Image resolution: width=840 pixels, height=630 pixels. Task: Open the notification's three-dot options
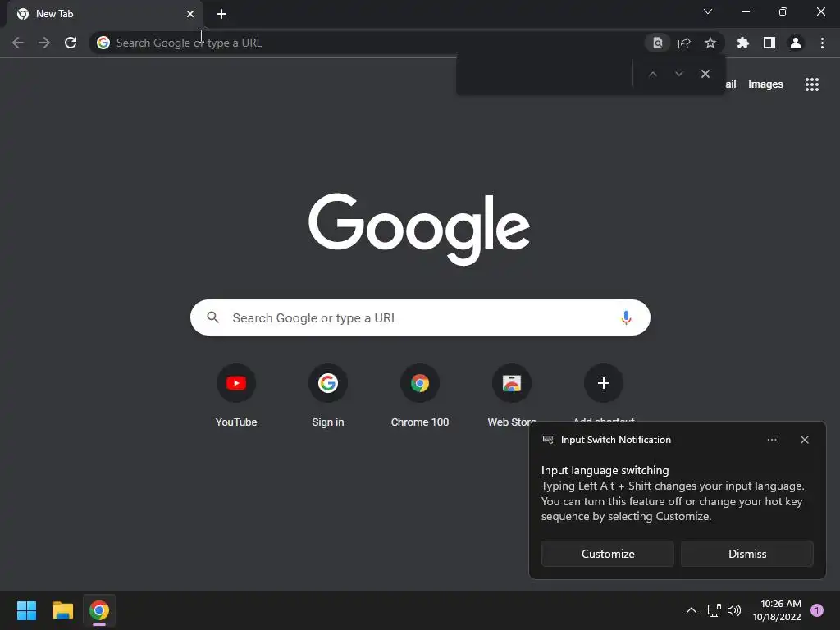coord(771,440)
